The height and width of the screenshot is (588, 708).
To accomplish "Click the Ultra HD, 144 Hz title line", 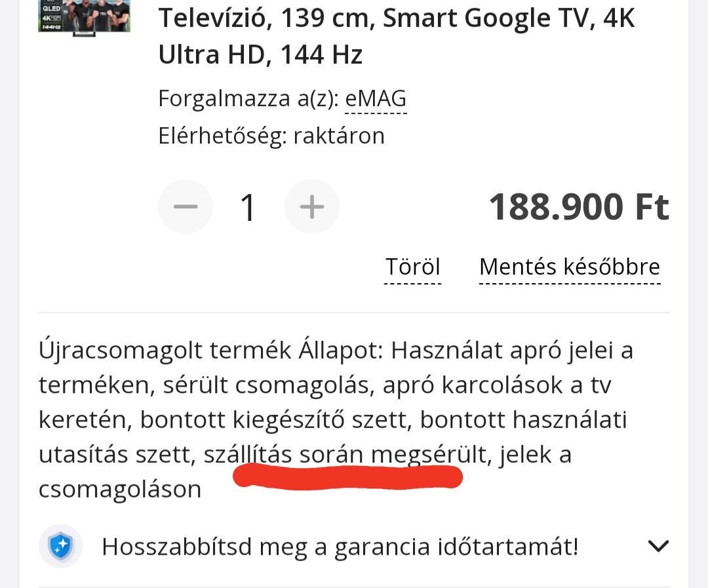I will (x=260, y=54).
